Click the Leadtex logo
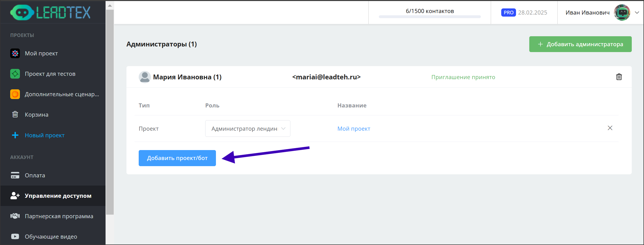The image size is (644, 245). click(50, 12)
